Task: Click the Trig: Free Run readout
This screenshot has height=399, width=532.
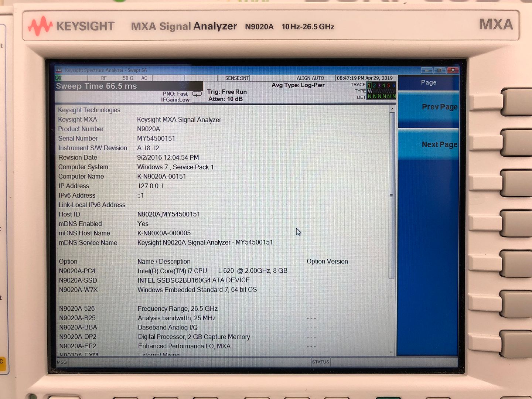Action: click(x=227, y=92)
